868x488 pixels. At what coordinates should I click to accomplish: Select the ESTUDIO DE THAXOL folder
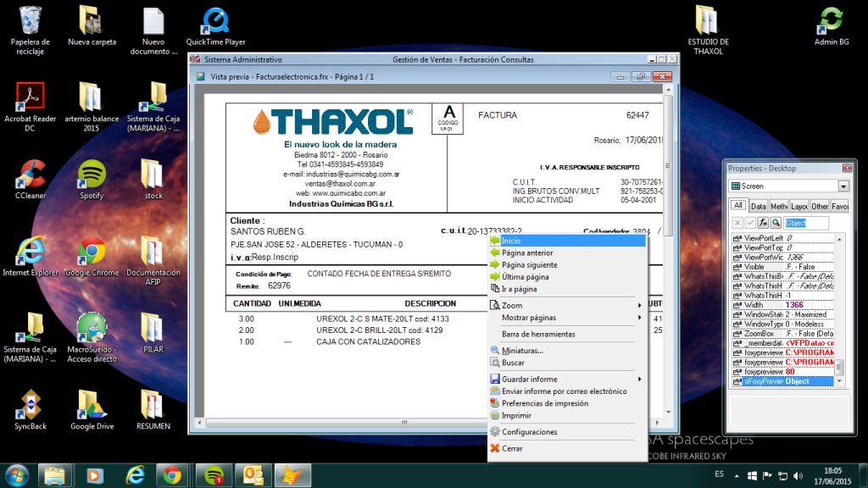(x=708, y=30)
